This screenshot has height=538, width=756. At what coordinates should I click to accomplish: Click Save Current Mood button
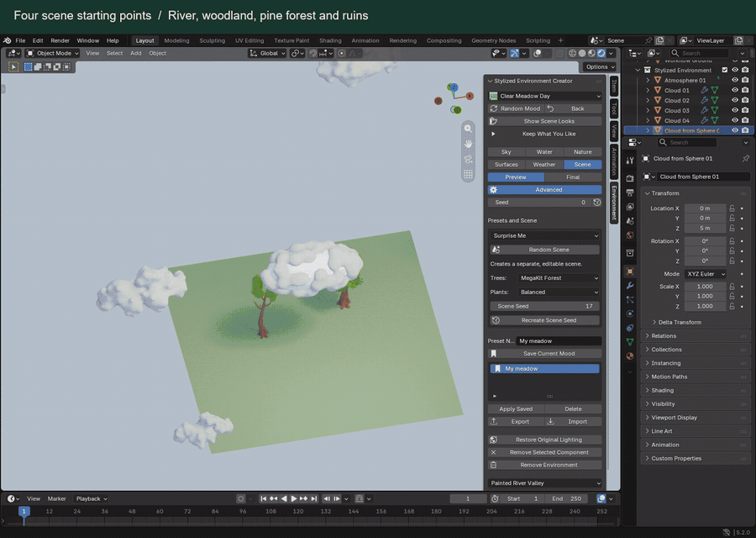545,353
